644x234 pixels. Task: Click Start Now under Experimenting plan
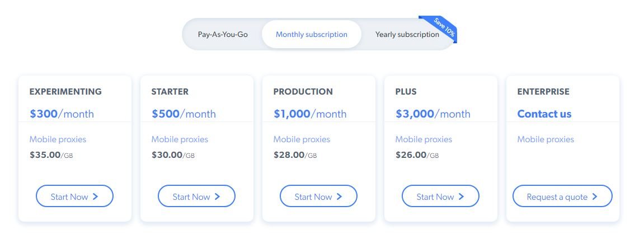tap(74, 196)
